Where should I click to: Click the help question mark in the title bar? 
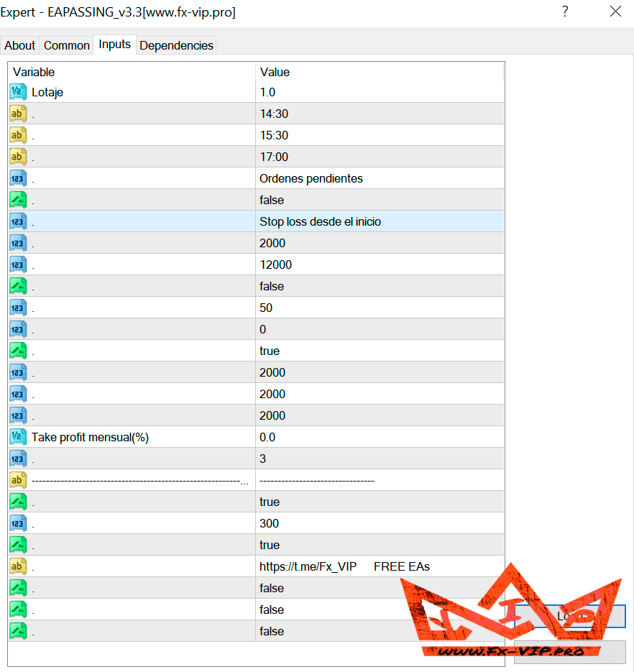(565, 11)
